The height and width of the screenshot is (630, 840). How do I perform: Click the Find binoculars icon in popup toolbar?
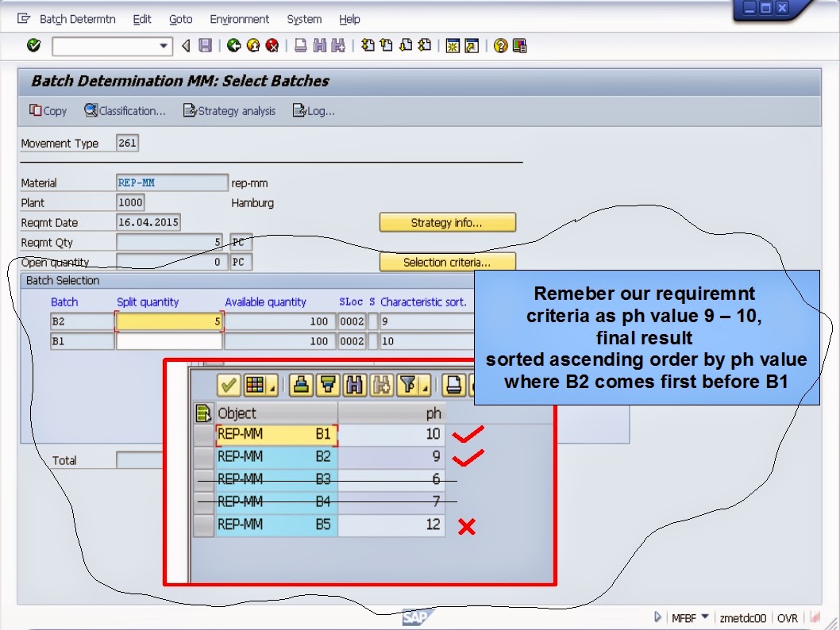tap(356, 386)
